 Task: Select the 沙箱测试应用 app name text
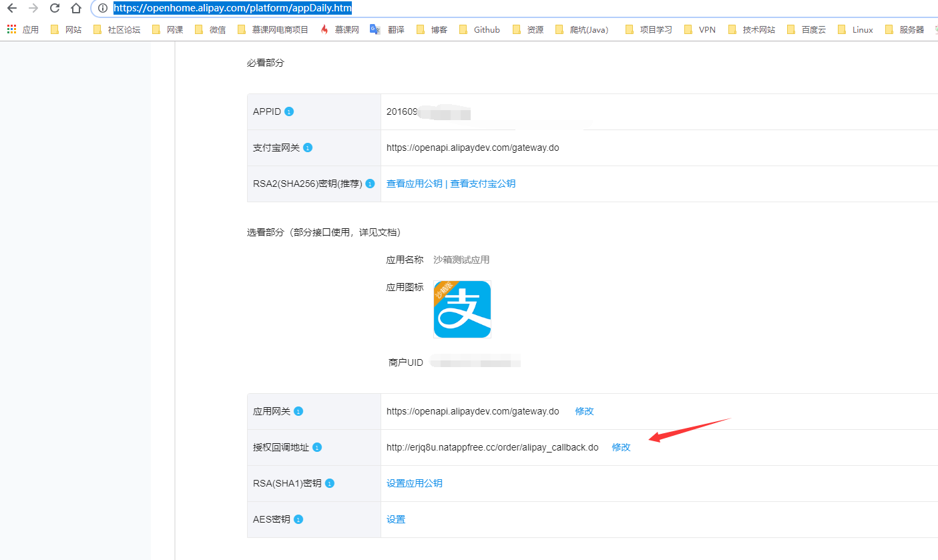click(461, 260)
